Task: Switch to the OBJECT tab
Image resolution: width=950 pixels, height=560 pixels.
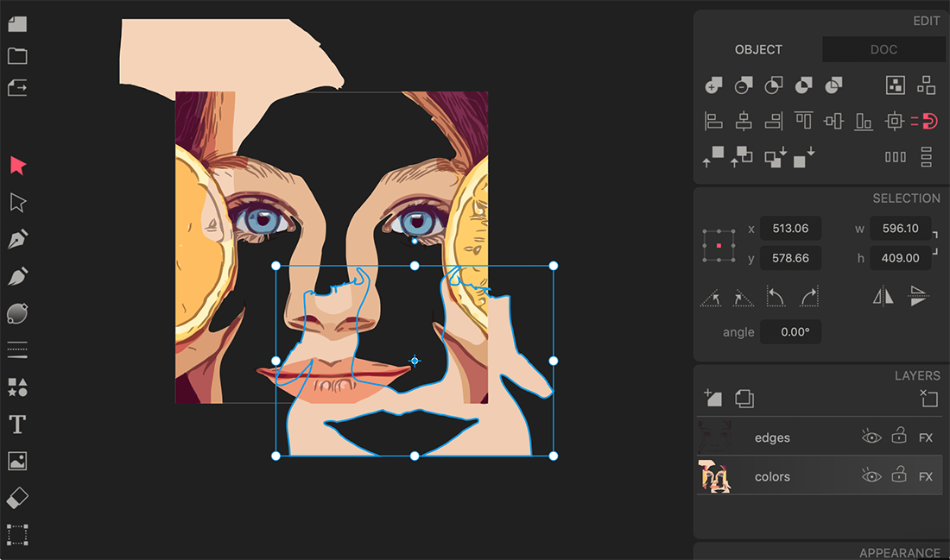Action: [758, 50]
